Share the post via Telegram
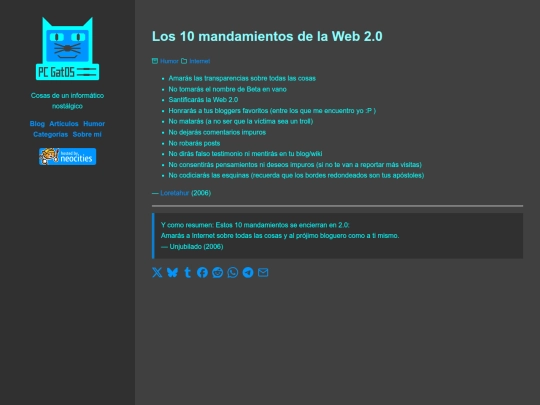The image size is (540, 405). coord(248,272)
